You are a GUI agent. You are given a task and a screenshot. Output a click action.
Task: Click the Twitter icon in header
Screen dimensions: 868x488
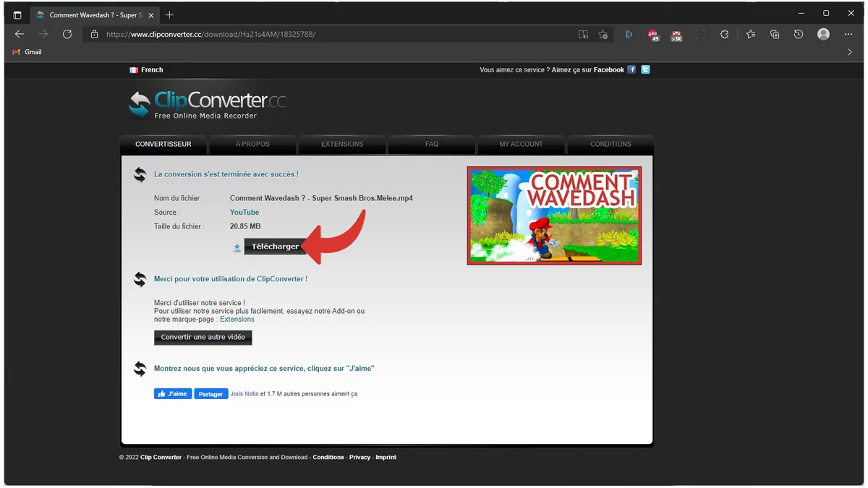tap(646, 69)
